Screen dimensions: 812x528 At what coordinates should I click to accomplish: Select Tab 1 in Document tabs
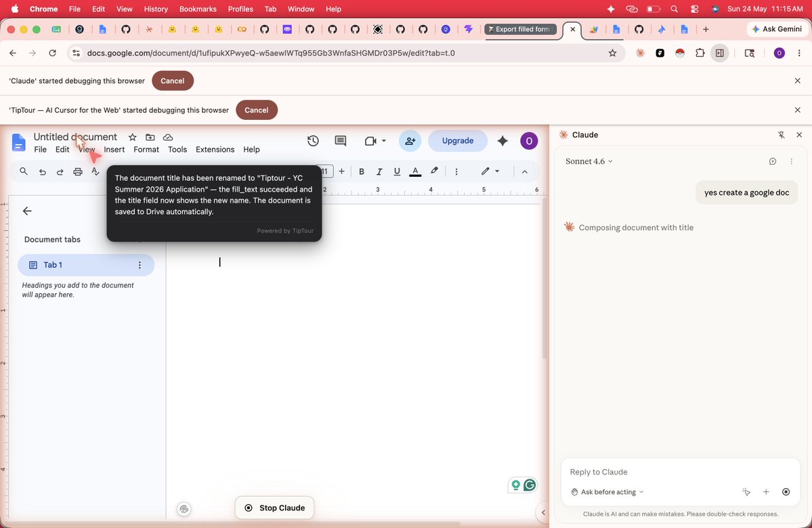click(85, 265)
